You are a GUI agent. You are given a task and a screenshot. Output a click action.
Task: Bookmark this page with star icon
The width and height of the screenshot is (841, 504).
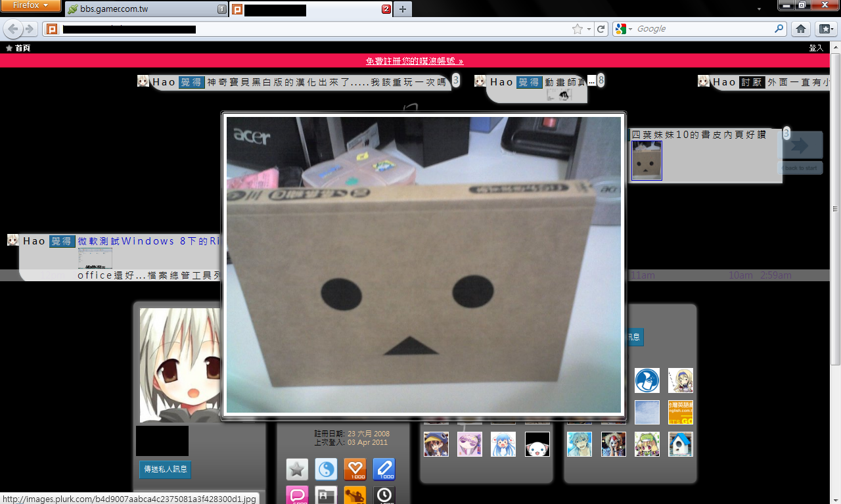coord(577,29)
